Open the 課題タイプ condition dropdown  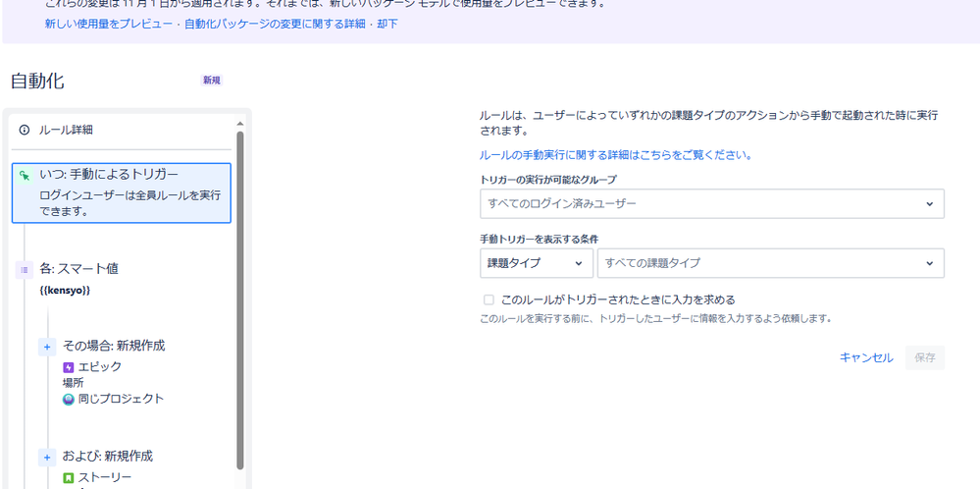537,263
